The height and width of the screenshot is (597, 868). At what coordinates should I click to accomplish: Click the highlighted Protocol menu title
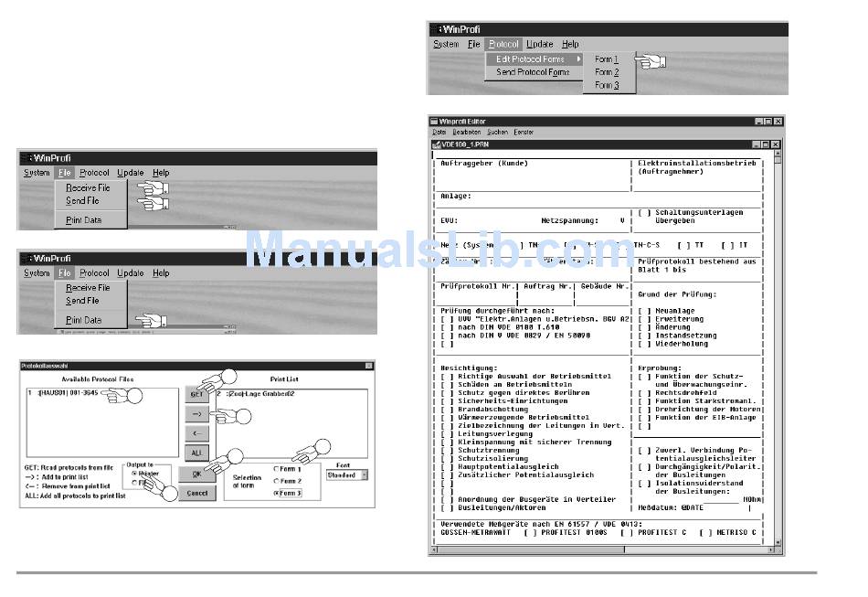(x=503, y=44)
